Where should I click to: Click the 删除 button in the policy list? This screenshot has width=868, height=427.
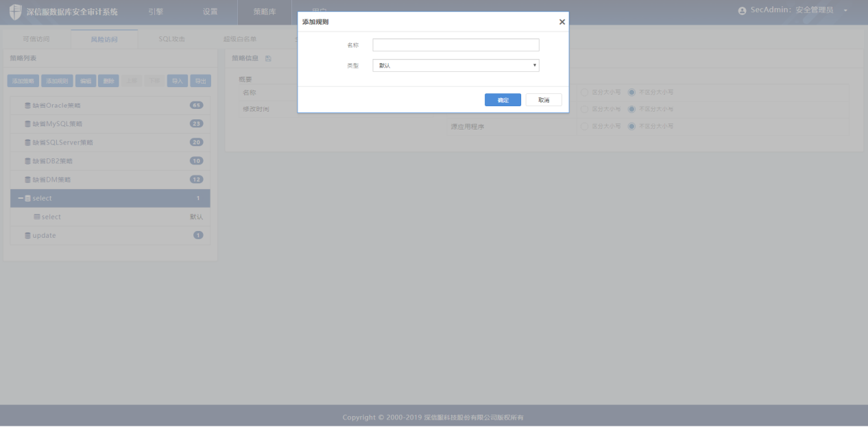(109, 81)
